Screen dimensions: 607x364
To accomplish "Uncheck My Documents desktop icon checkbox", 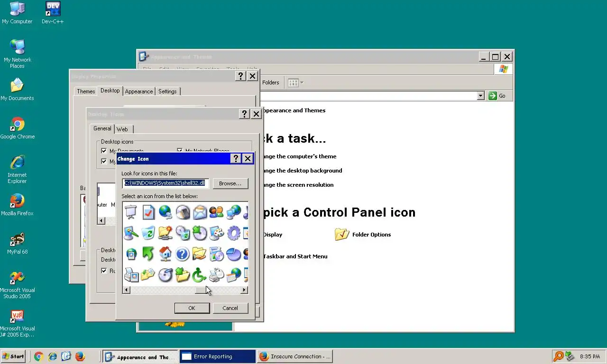I will 104,151.
